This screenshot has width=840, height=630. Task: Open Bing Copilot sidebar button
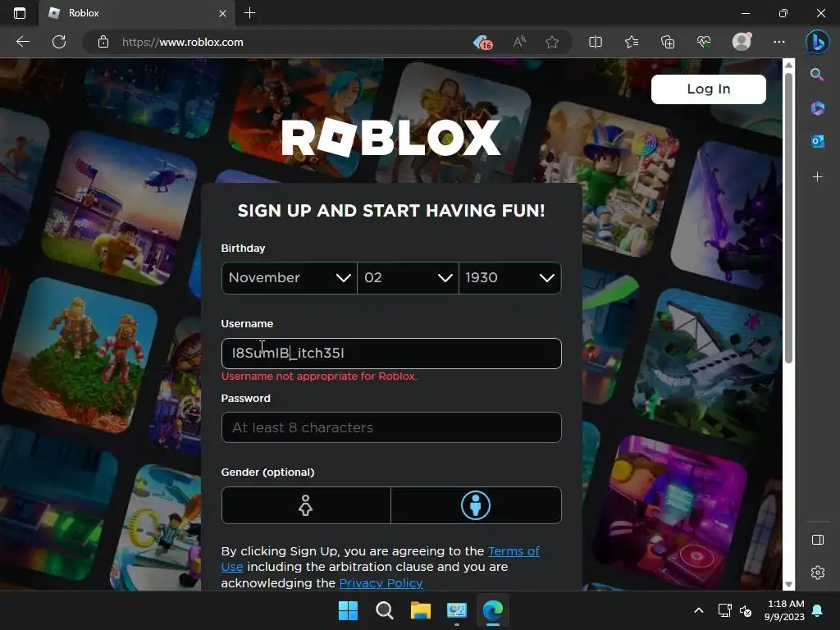coord(818,42)
